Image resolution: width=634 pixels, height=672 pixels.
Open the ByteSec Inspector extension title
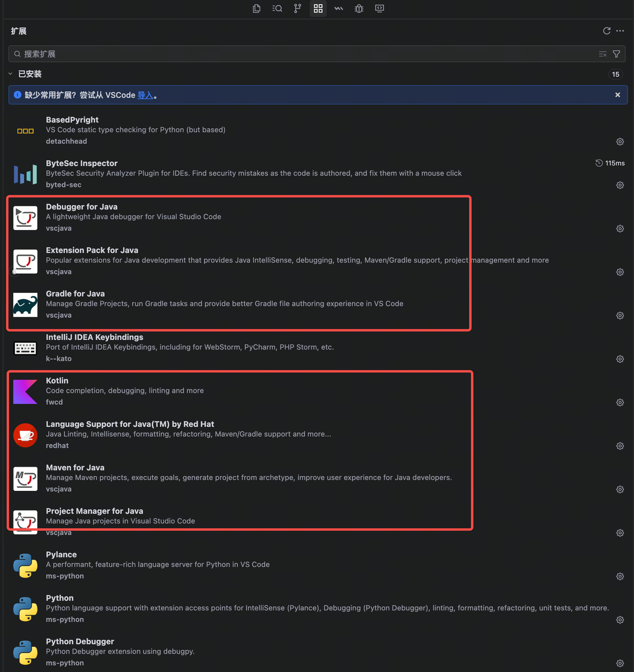click(x=81, y=163)
